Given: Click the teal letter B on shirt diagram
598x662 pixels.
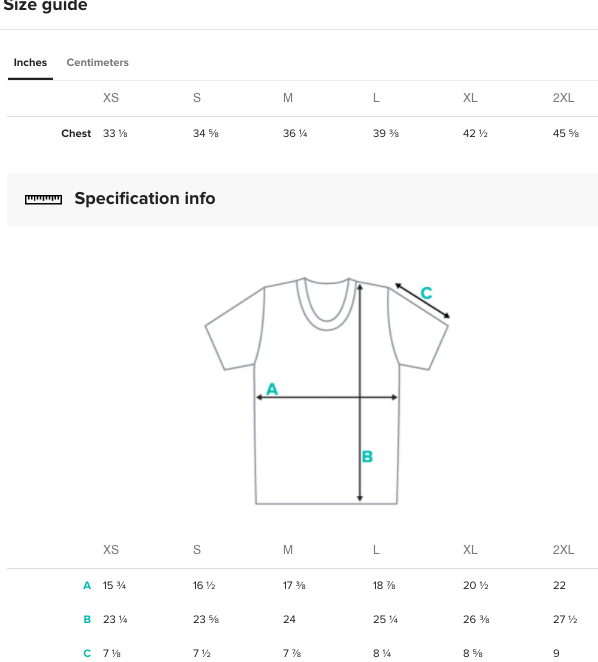Looking at the screenshot, I should coord(367,456).
